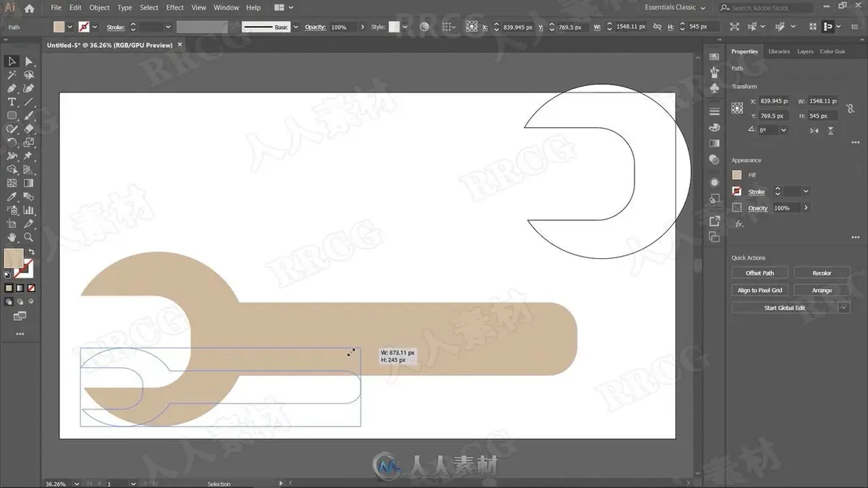Open the stroke weight dropdown in Appearance

click(x=806, y=192)
